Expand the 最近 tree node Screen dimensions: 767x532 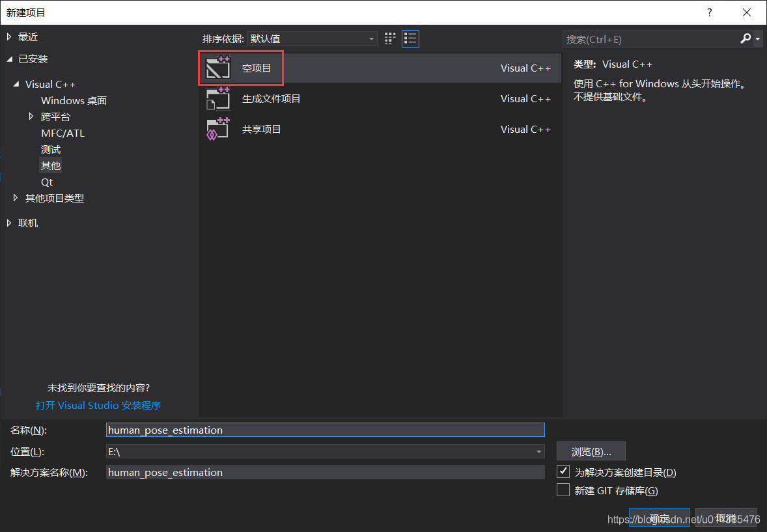(x=9, y=36)
